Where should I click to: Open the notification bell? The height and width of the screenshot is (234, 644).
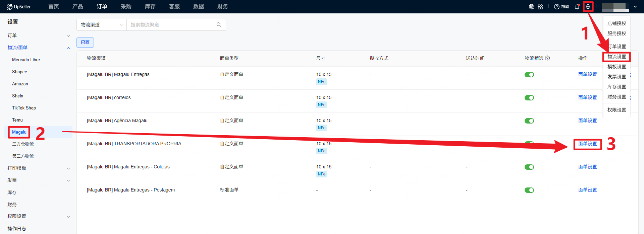(x=577, y=7)
